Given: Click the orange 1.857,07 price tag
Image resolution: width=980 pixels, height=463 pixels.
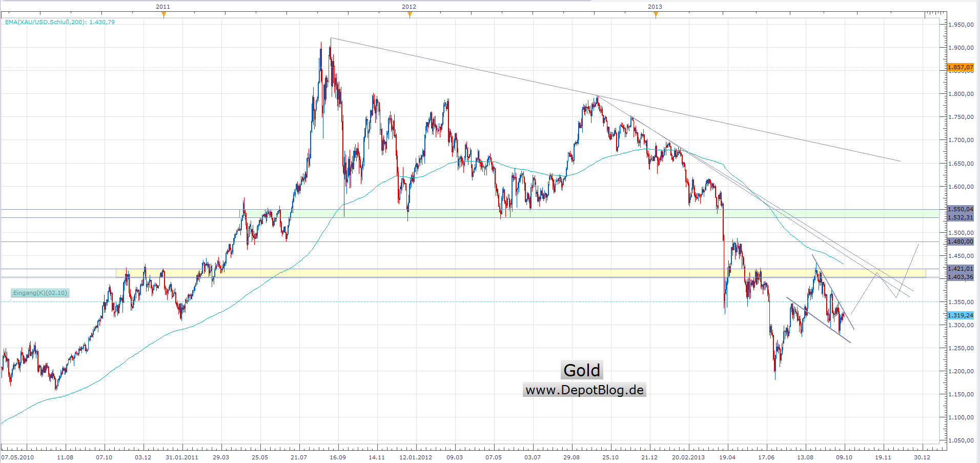Looking at the screenshot, I should click(960, 67).
